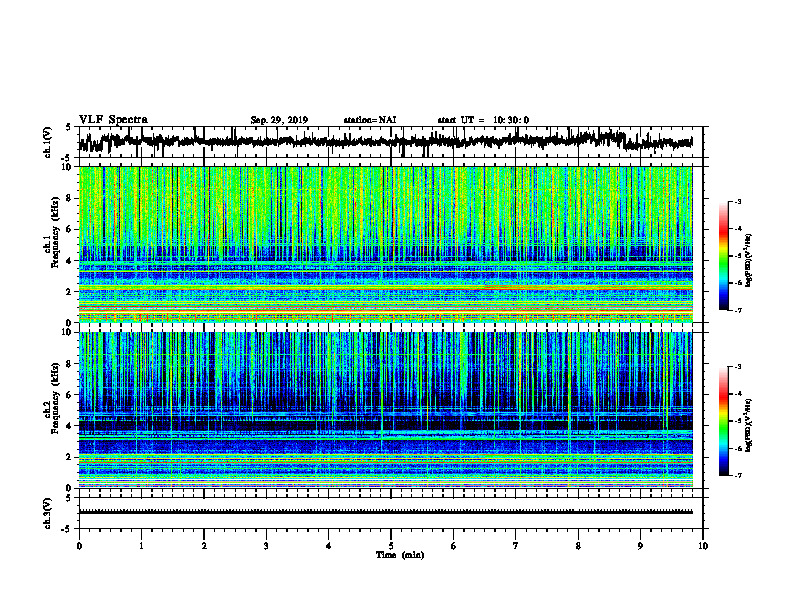Click time axis tick label 9
Viewport: 792px width, 612px height.
(x=640, y=546)
